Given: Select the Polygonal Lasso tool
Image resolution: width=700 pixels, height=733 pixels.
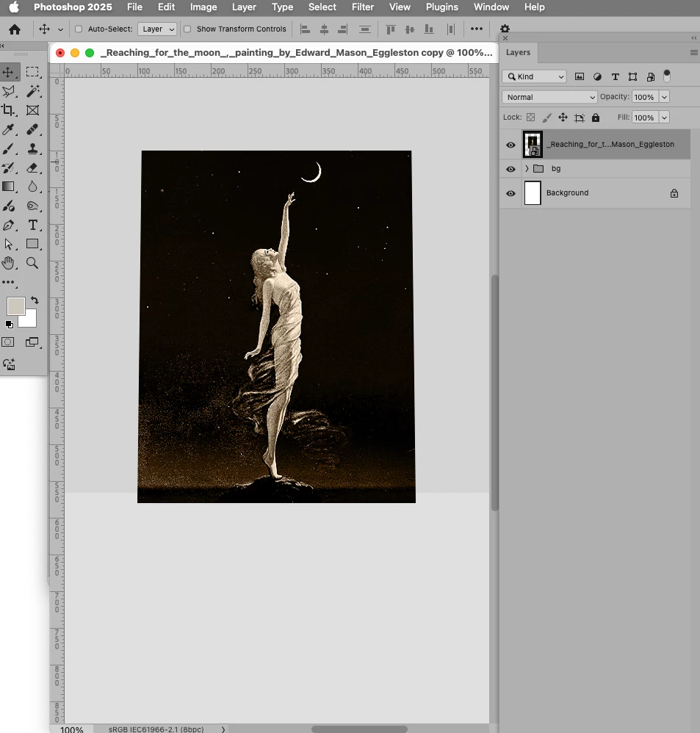Looking at the screenshot, I should pos(8,91).
